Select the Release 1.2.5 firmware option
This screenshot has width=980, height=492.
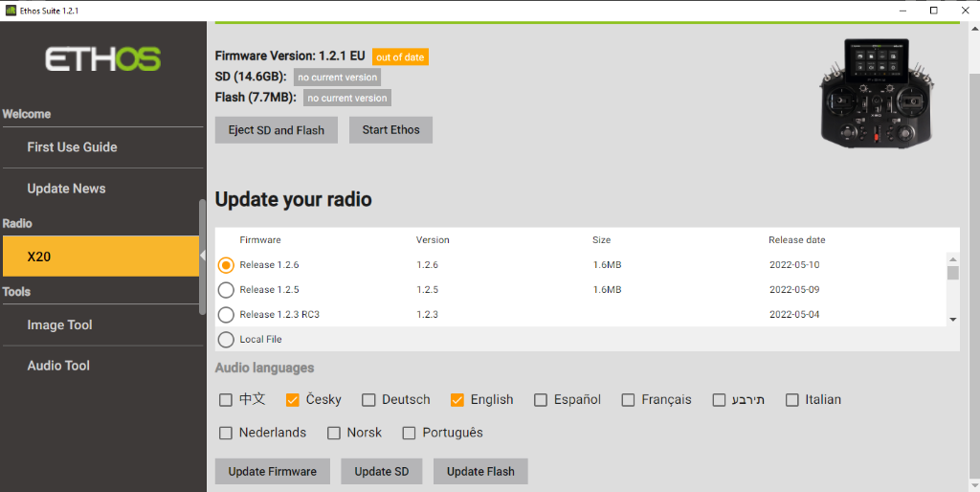tap(226, 290)
